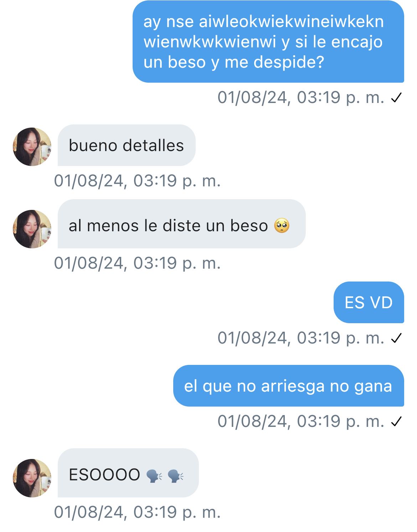Select the "bueno detalles" message bubble
417x532 pixels.
point(127,145)
